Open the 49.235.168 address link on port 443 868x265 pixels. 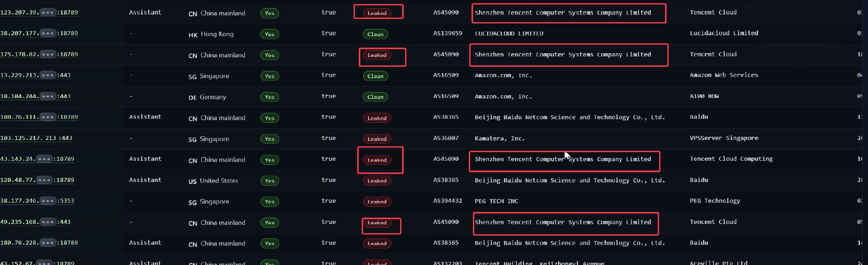point(35,222)
